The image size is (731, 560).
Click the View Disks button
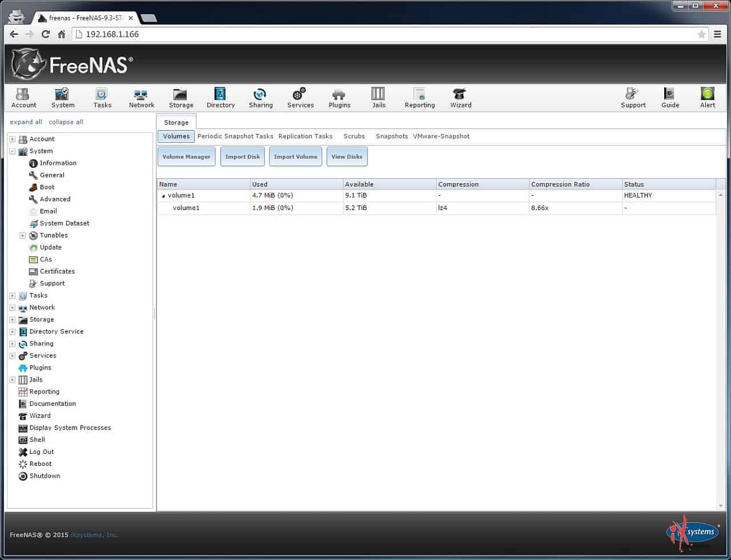pos(347,156)
